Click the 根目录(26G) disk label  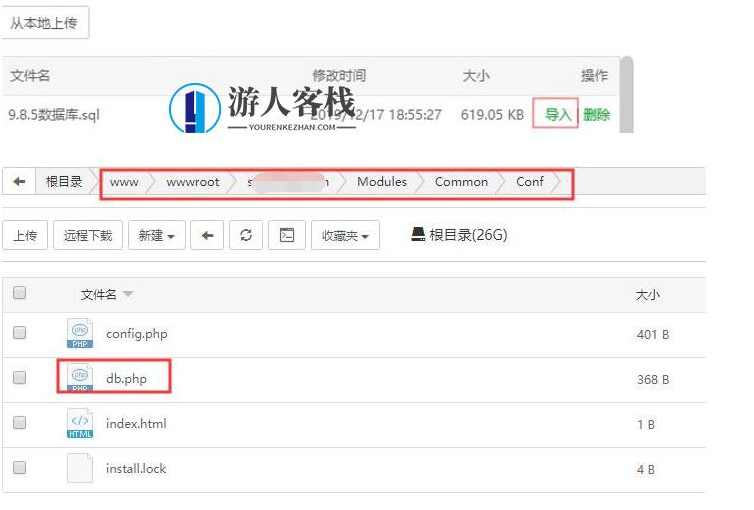pyautogui.click(x=468, y=235)
